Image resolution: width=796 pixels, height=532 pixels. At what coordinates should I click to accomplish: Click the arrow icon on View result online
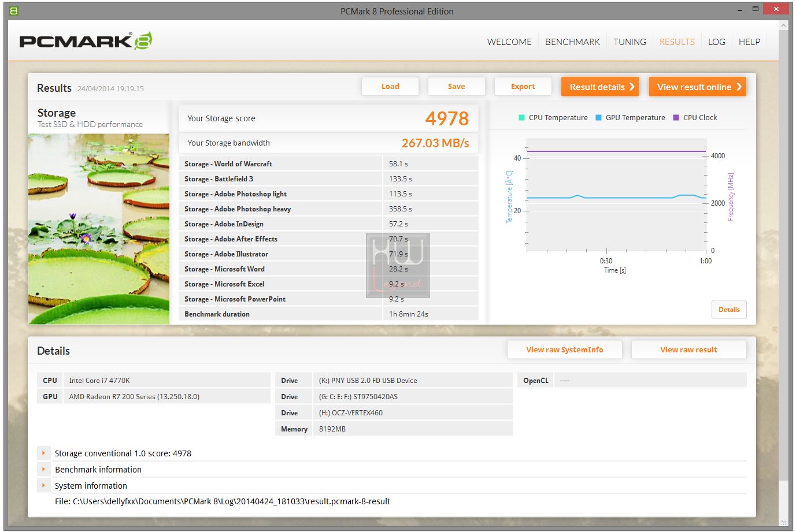[x=739, y=87]
